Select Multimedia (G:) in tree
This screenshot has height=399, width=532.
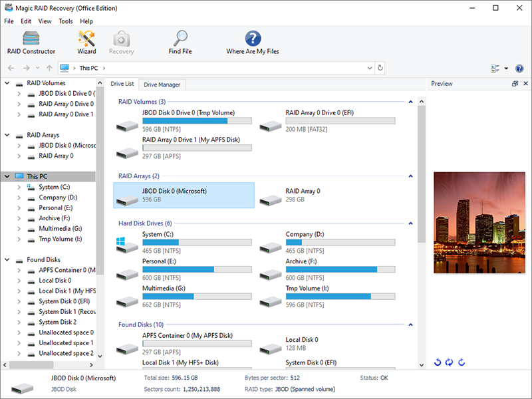60,229
